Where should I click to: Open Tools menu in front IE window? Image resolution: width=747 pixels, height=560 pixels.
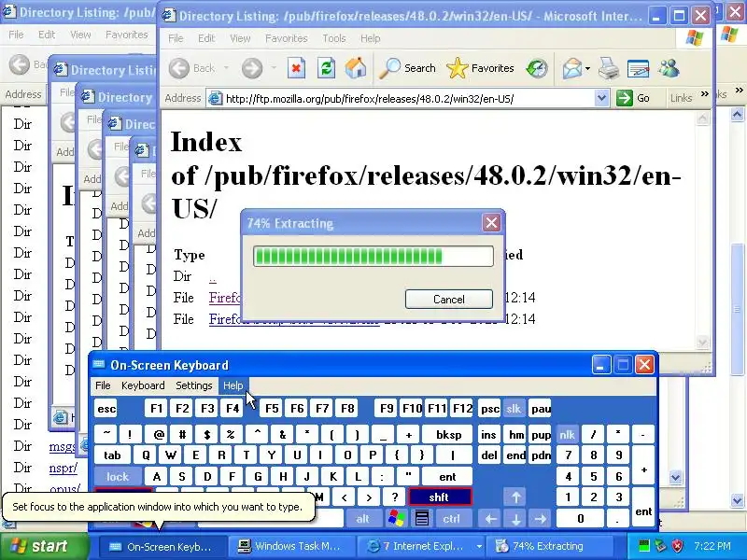334,38
